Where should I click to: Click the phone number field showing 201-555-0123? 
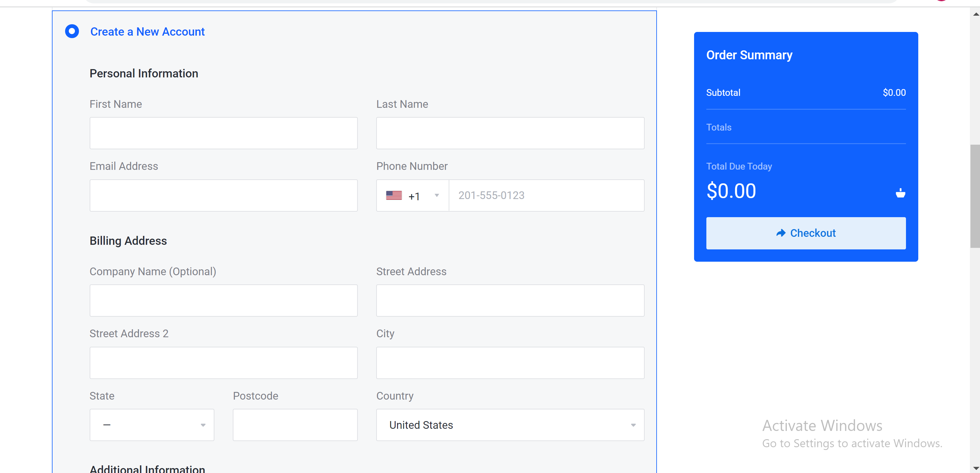(x=546, y=196)
